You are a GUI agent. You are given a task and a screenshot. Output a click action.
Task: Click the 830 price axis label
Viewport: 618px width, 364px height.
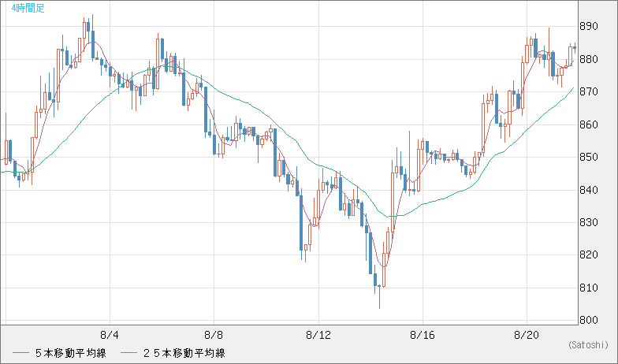[588, 222]
